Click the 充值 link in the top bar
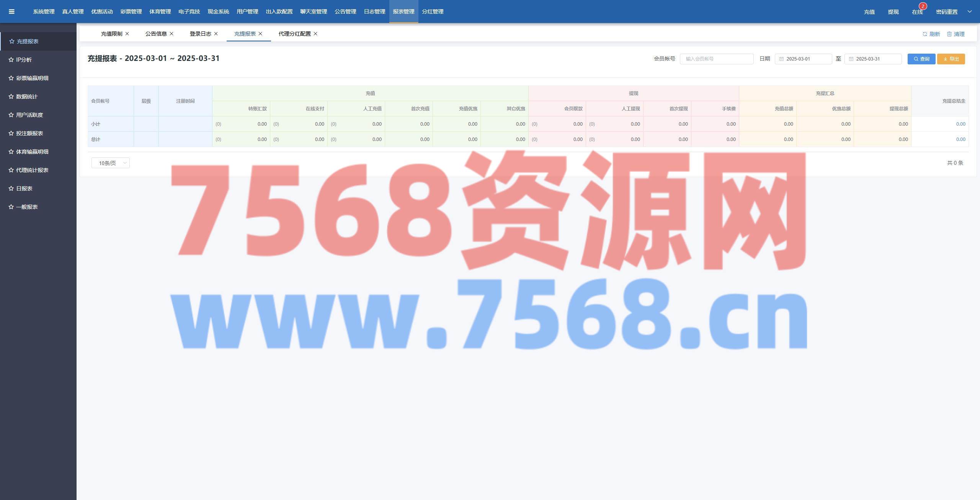The image size is (980, 500). coord(869,12)
